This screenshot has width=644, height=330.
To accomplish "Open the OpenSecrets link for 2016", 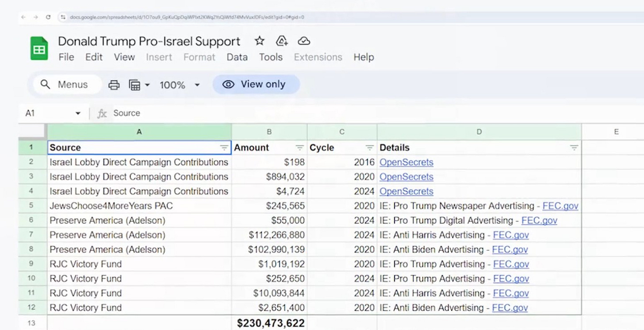I will coord(406,162).
